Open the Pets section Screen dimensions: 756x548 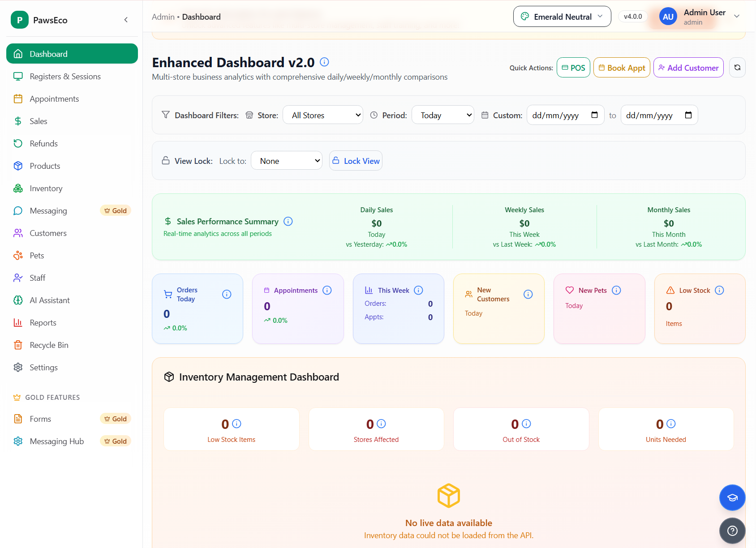pyautogui.click(x=36, y=255)
